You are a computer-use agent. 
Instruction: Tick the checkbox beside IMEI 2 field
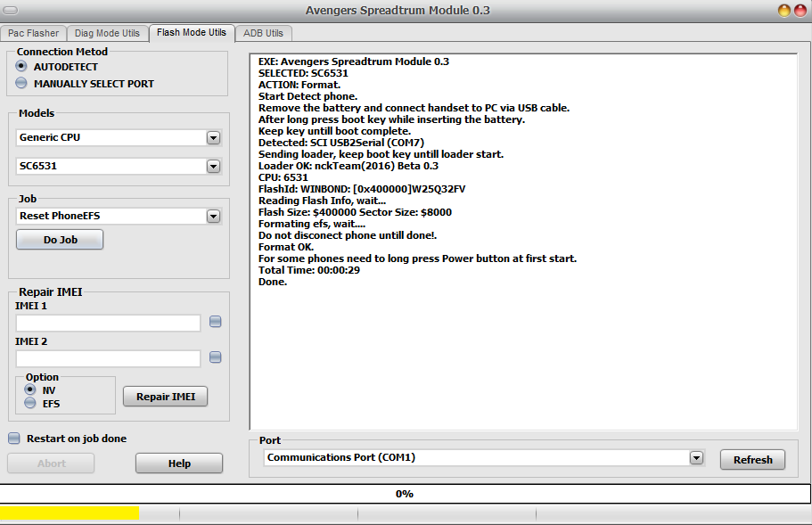216,357
